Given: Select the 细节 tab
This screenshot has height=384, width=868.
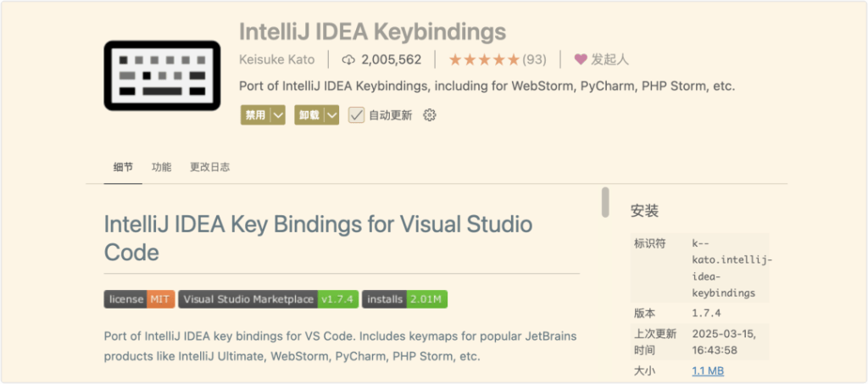Looking at the screenshot, I should [x=123, y=167].
